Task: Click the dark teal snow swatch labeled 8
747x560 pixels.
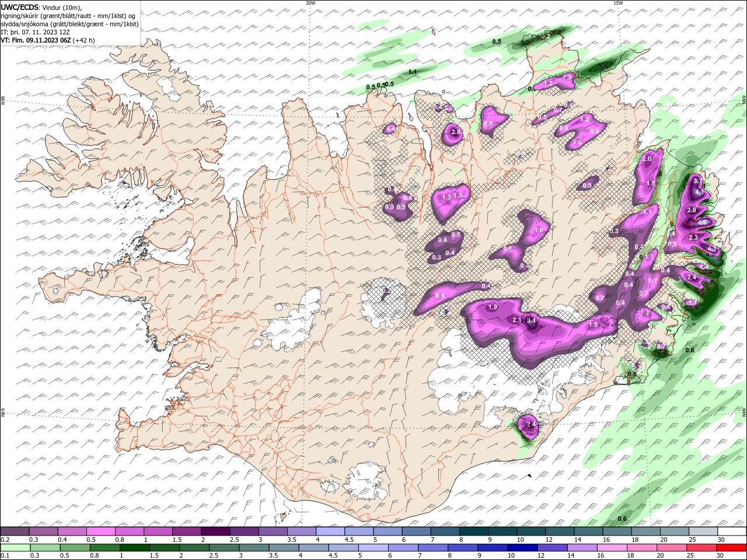Action: [x=473, y=531]
